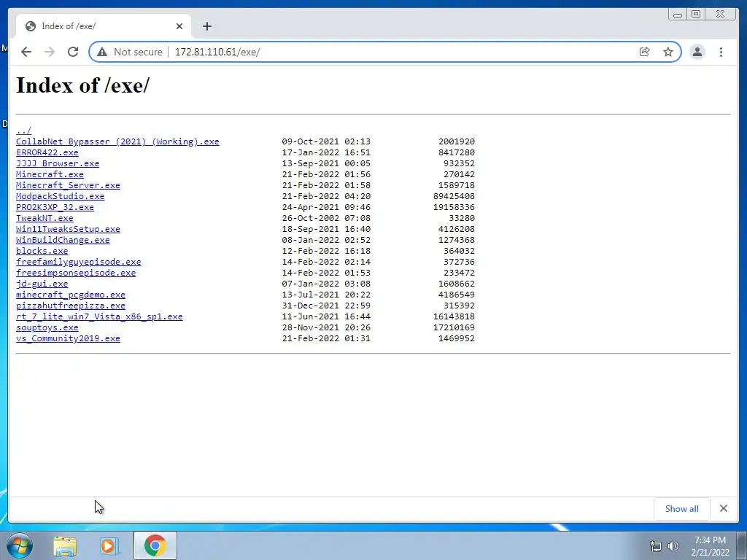Click the taskbar clock showing 7:34 PM
This screenshot has width=747, height=560.
710,546
